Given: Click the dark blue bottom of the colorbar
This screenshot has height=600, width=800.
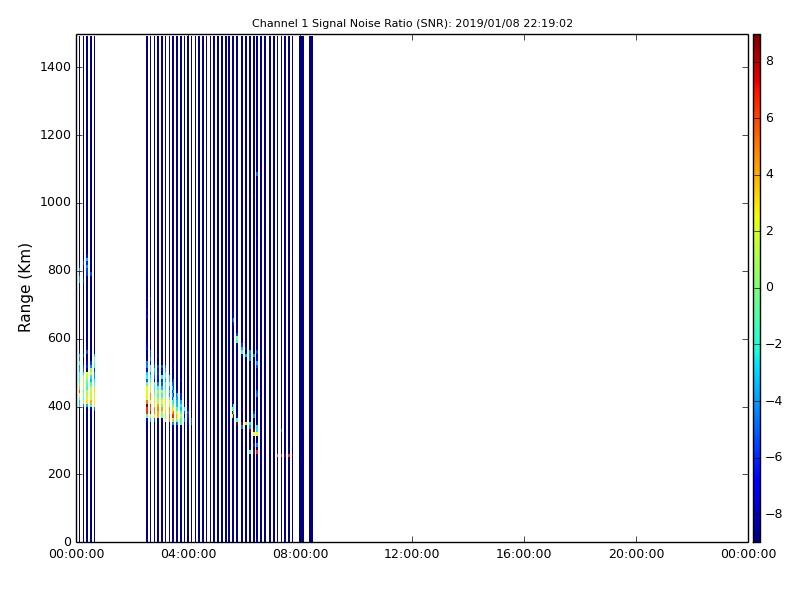Looking at the screenshot, I should coord(757,533).
